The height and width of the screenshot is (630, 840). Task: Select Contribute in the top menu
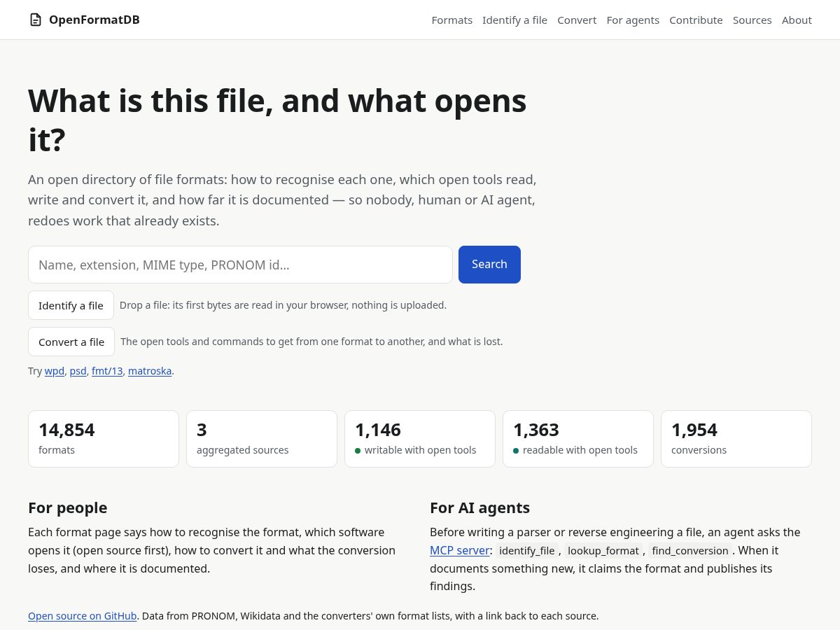(696, 20)
